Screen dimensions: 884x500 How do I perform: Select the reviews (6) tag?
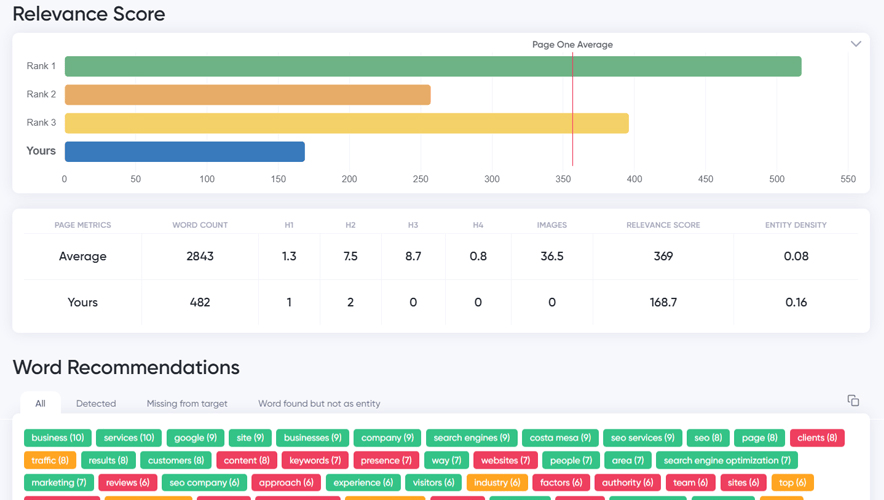click(x=127, y=483)
